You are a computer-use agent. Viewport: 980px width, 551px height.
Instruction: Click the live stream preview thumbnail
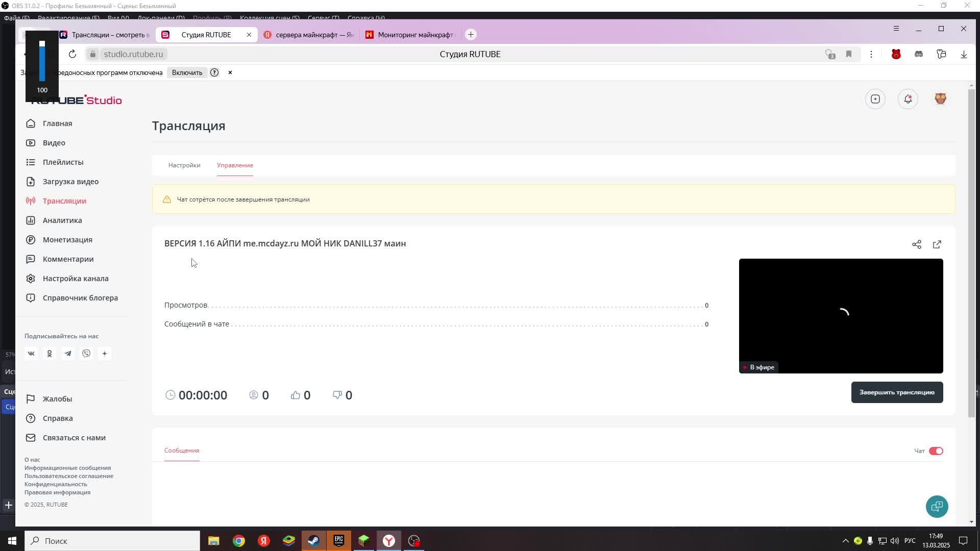[x=841, y=316]
